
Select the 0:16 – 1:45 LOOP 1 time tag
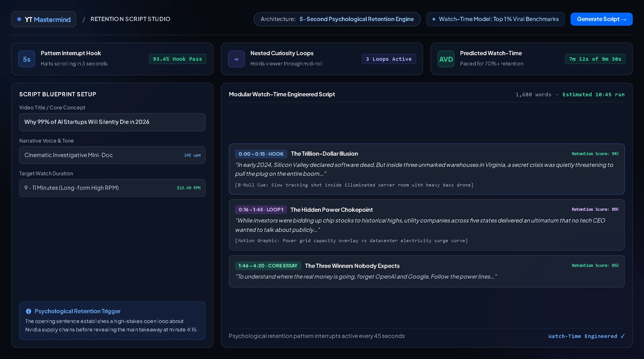tap(261, 210)
